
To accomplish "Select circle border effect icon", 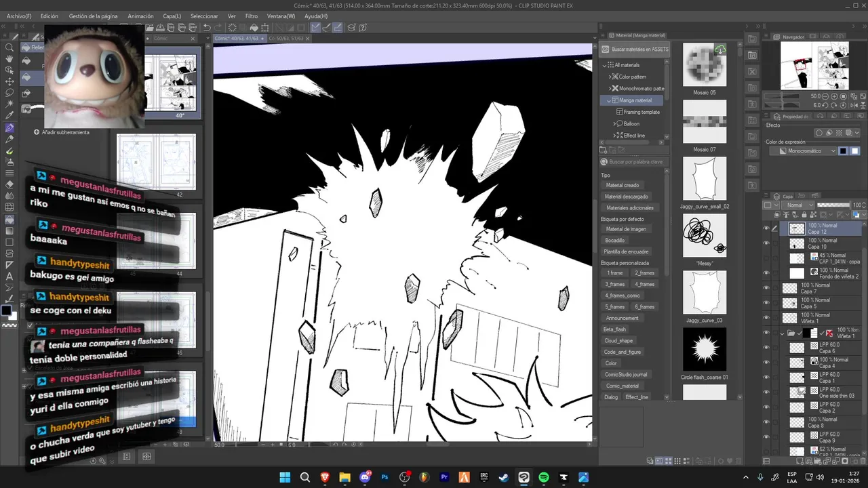I will [x=819, y=133].
